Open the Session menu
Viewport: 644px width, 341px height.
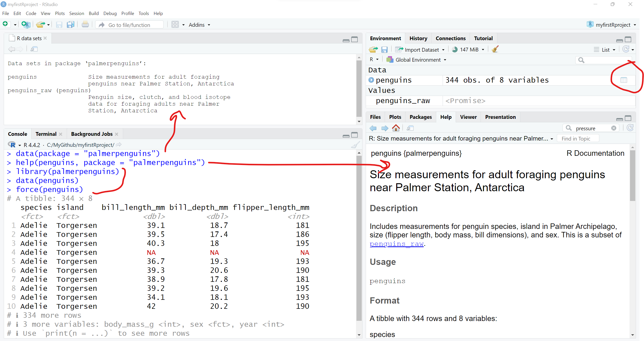(76, 13)
